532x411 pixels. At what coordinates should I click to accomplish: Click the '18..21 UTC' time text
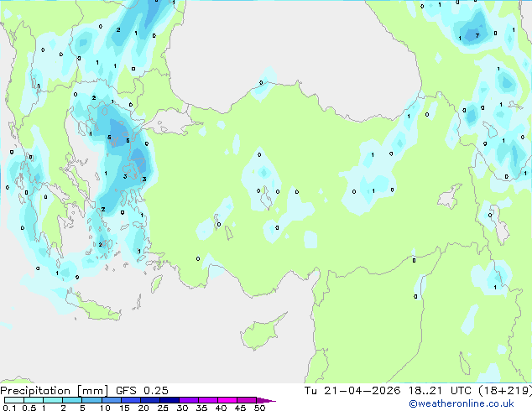click(x=440, y=391)
